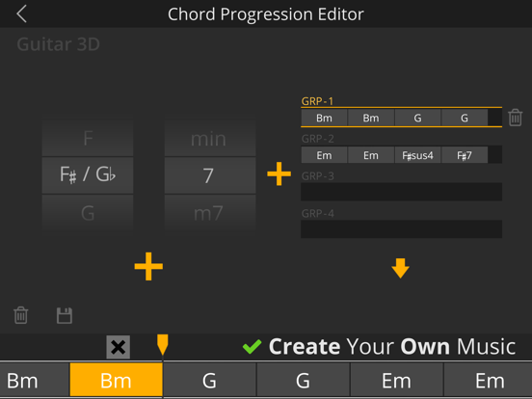This screenshot has width=532, height=399.
Task: Click Create Your Own Music banner
Action: (392, 347)
